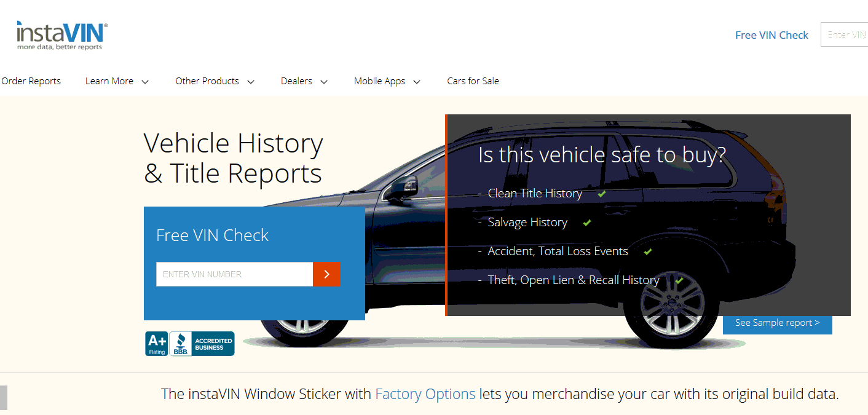Expand the Other Products chevron
Screen dimensions: 868x415
(251, 82)
